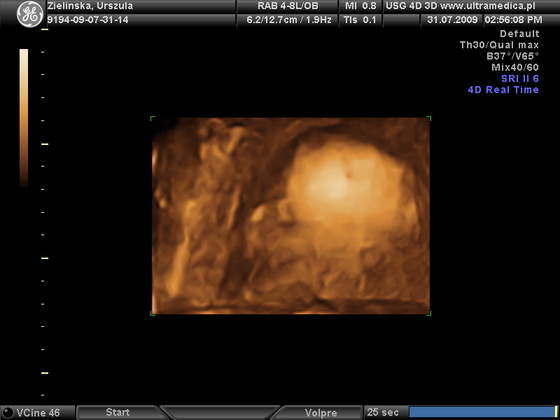Click the 25 sec duration indicator
This screenshot has height=420, width=560.
coord(382,412)
